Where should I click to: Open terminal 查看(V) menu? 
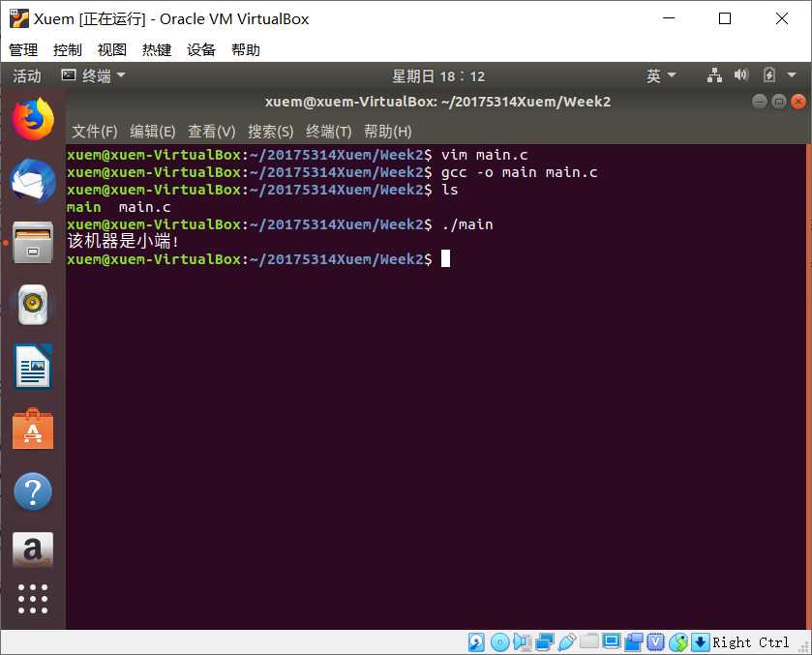click(211, 132)
